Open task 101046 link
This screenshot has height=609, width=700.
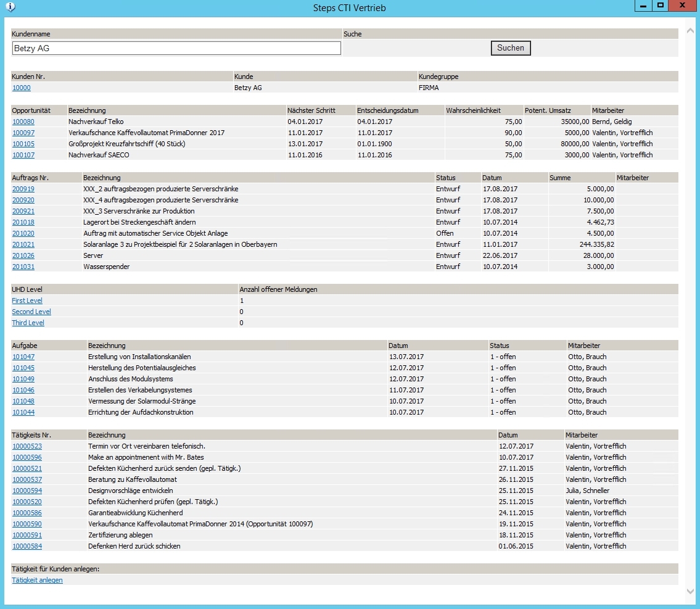point(23,390)
